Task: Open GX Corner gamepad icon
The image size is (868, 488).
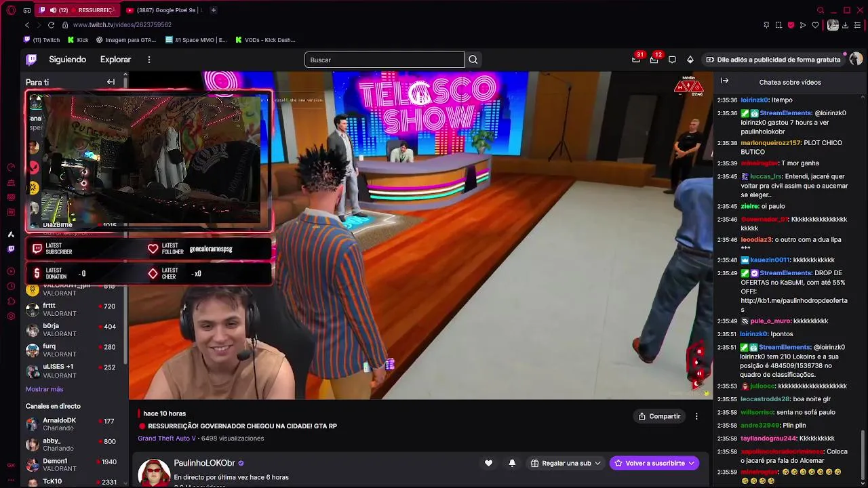Action: point(26,10)
